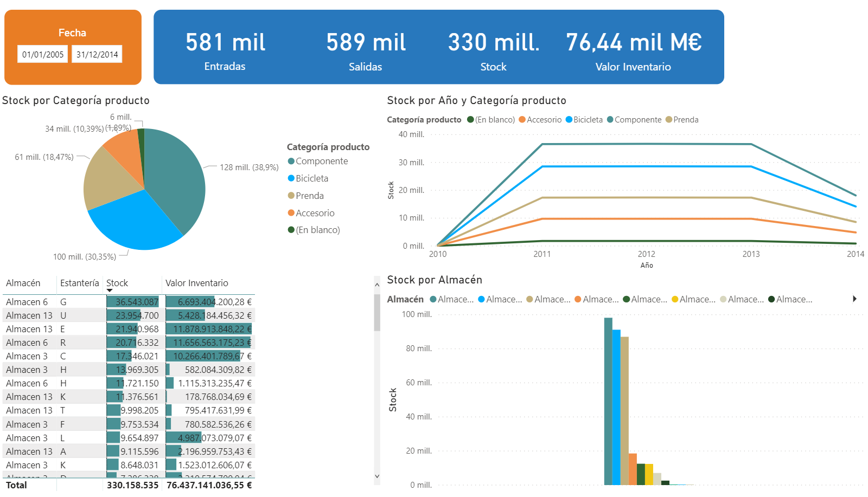Select the 581 mil Entradas card

[x=225, y=51]
